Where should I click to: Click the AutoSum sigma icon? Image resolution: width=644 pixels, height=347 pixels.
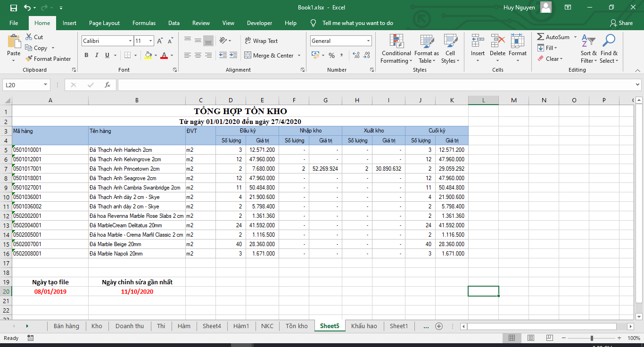541,37
